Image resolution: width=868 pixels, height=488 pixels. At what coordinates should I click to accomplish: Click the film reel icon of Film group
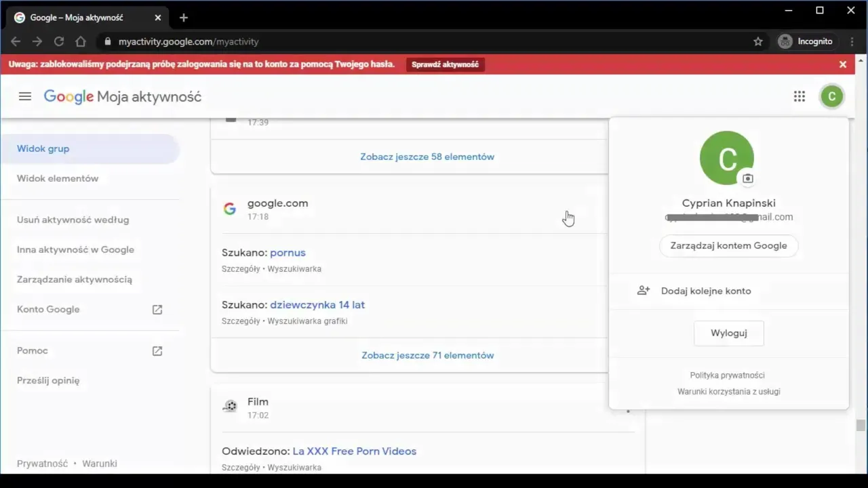[230, 407]
